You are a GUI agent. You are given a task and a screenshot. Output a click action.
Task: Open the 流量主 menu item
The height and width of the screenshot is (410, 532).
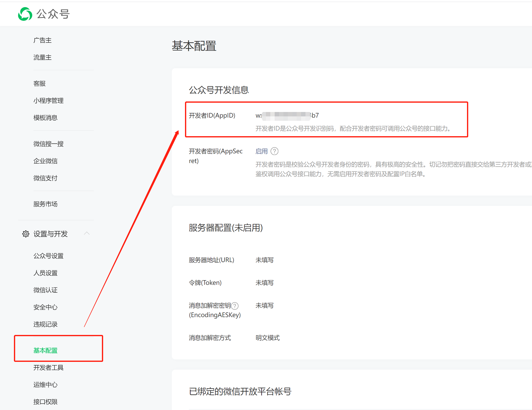coord(43,57)
